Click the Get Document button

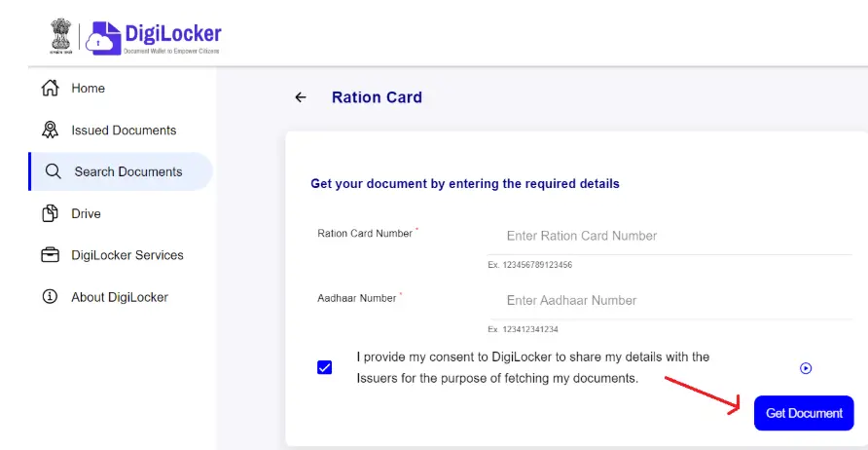tap(804, 413)
